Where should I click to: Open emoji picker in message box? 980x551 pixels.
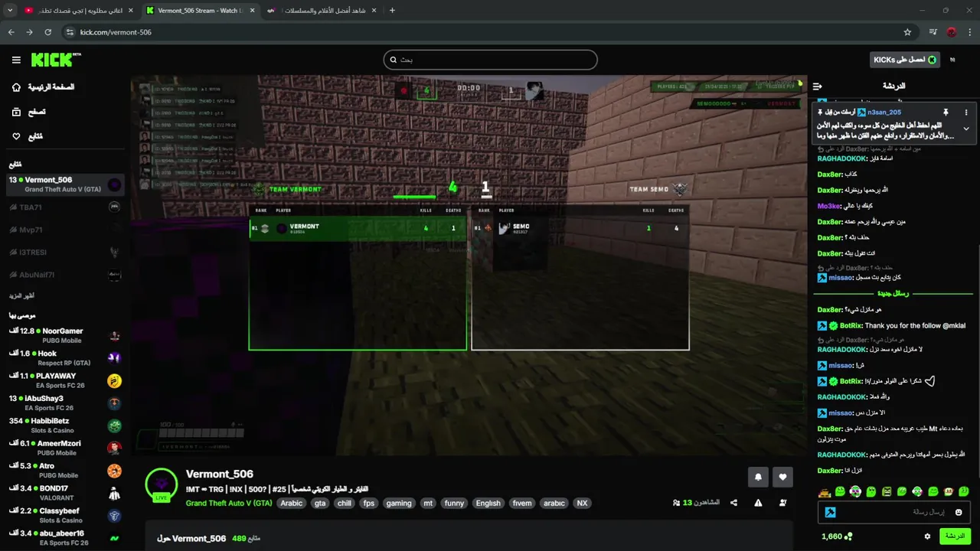[959, 512]
